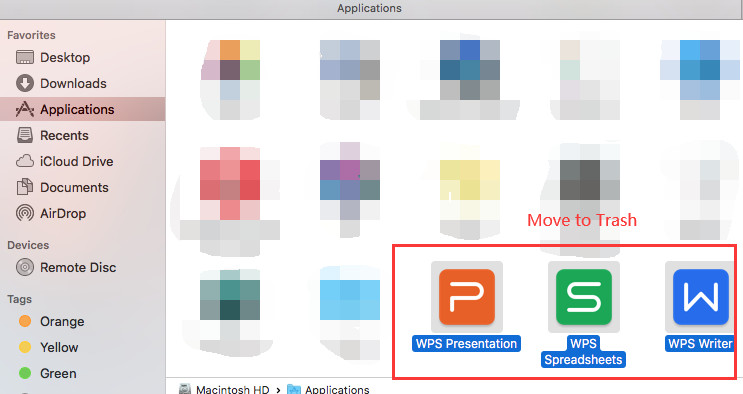The width and height of the screenshot is (743, 394).
Task: Click the WPS Spreadsheets name label
Action: coord(583,351)
